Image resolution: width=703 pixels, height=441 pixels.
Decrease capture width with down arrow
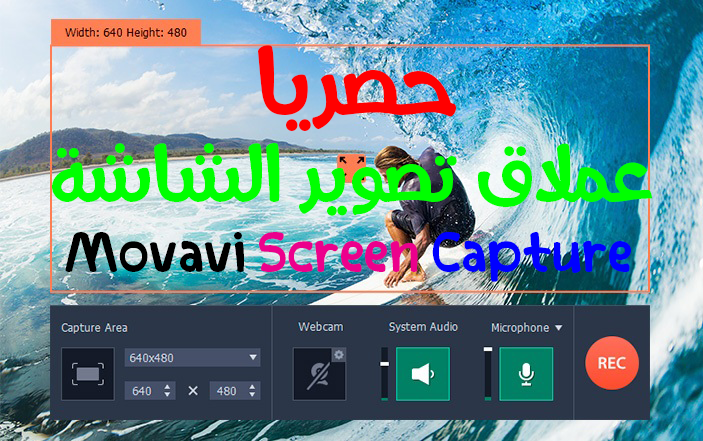(x=167, y=395)
